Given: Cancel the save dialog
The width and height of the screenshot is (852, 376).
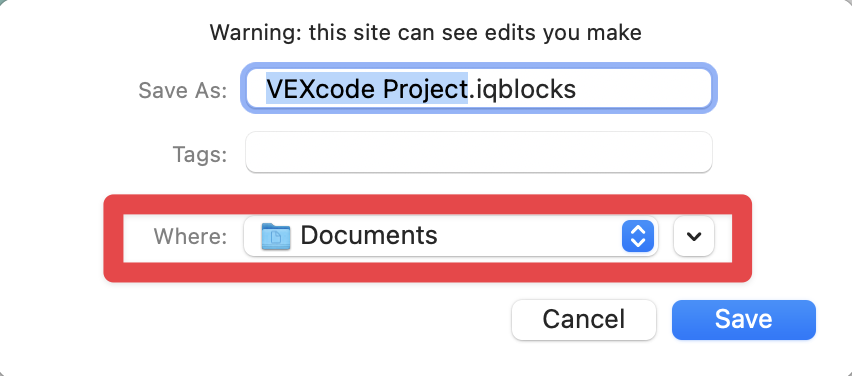Looking at the screenshot, I should click(584, 319).
